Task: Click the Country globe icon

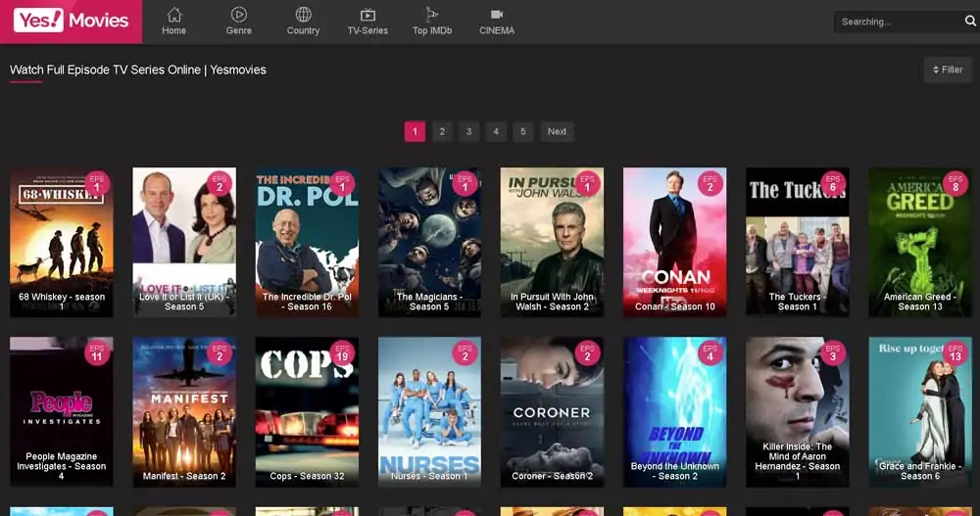Action: 303,15
